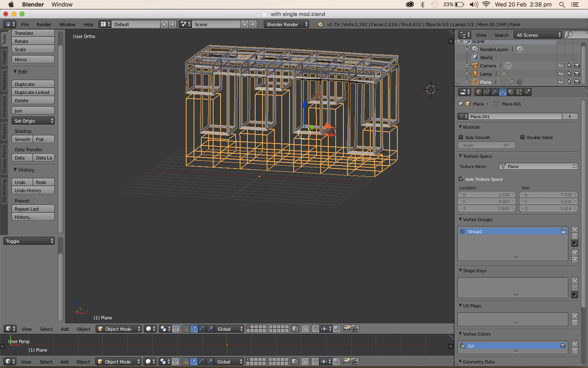Enable the Auto Smooth checkbox
This screenshot has width=588, height=368.
coord(461,137)
